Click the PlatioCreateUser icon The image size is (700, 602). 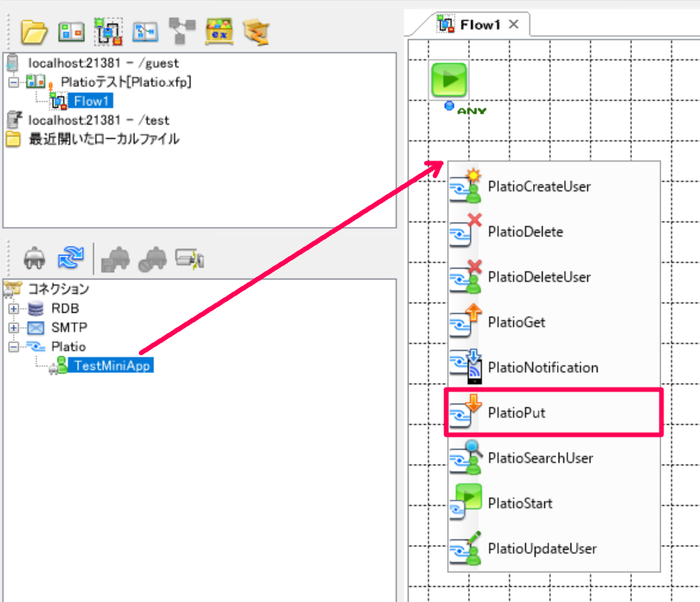(x=465, y=186)
